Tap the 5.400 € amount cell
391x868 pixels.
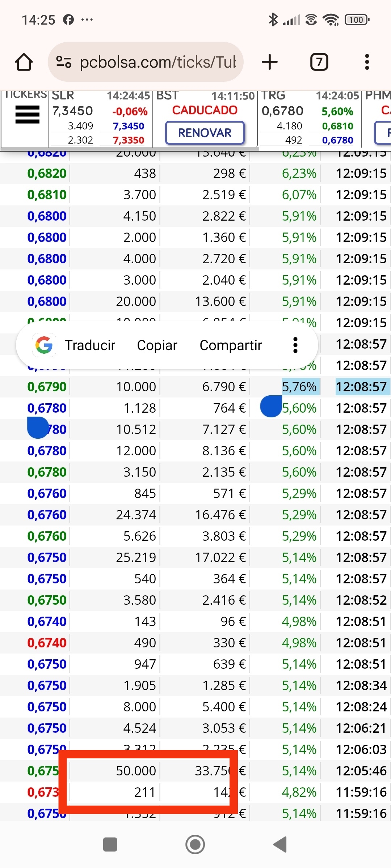click(x=224, y=707)
